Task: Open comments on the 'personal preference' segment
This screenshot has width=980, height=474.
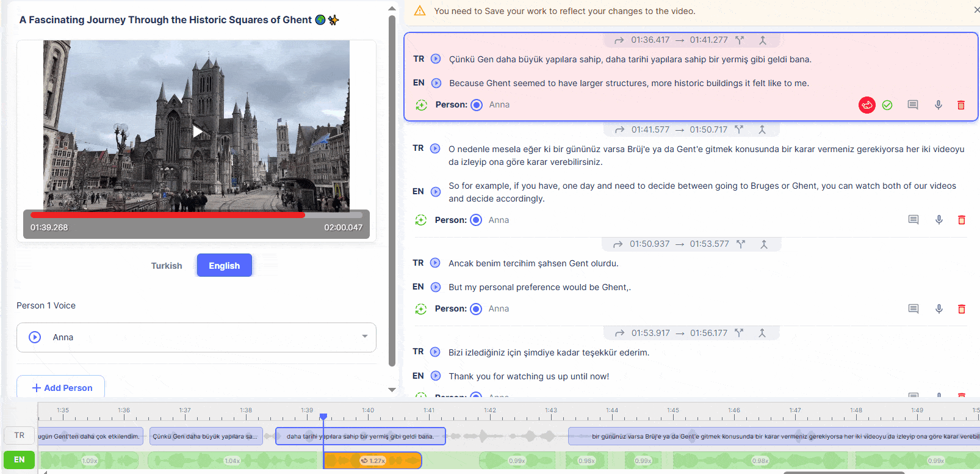Action: click(x=913, y=309)
